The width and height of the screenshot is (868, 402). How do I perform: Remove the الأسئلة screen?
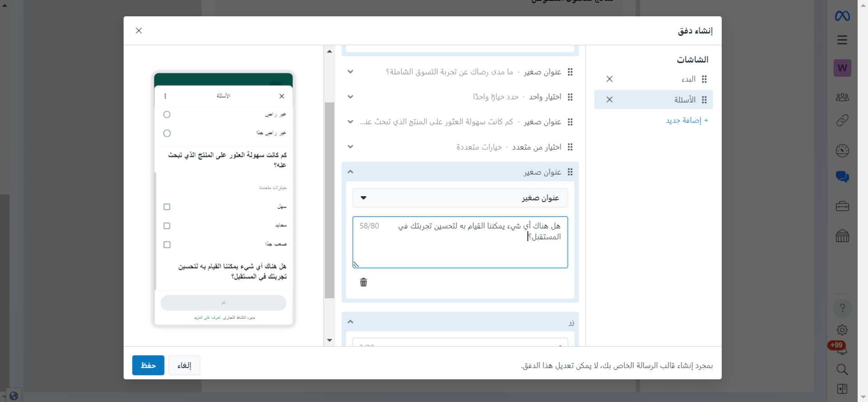point(609,99)
